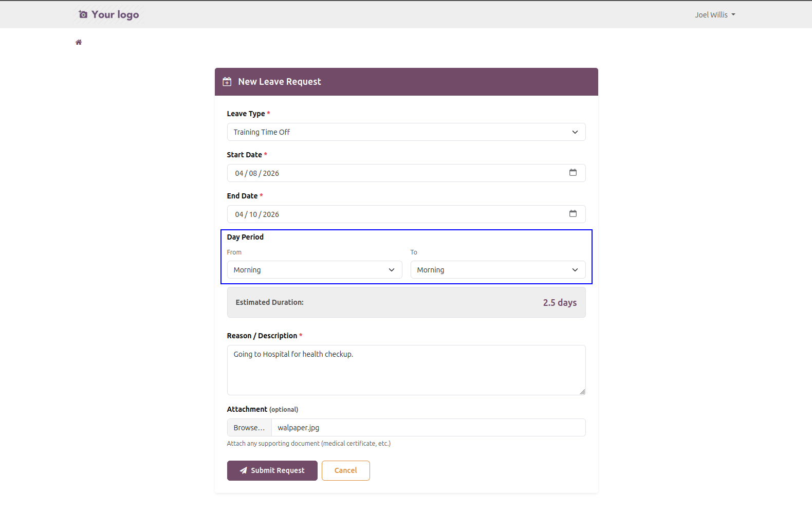Cancel the leave request
812x511 pixels.
(x=345, y=470)
